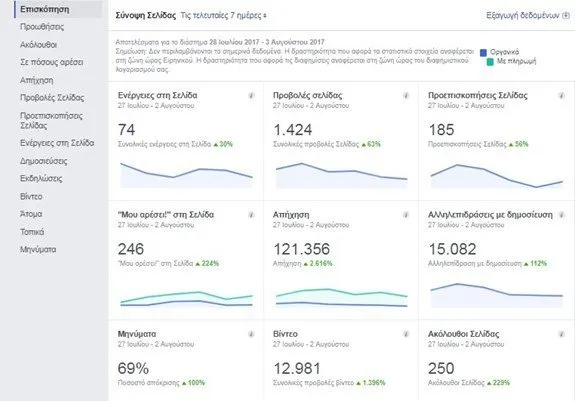This screenshot has height=402, width=575.
Task: Click the Ακόλουθοι Σελίδας card title
Action: click(x=464, y=334)
